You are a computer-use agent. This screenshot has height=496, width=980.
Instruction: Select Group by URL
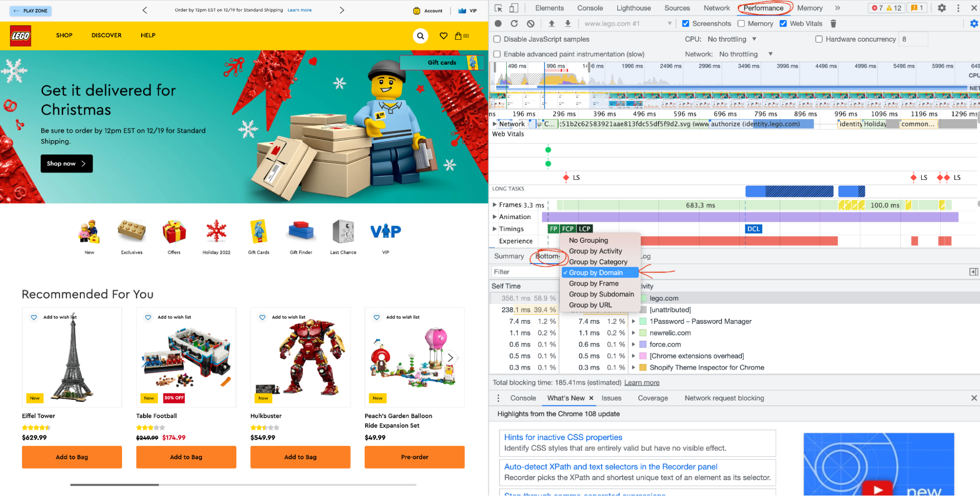click(601, 305)
